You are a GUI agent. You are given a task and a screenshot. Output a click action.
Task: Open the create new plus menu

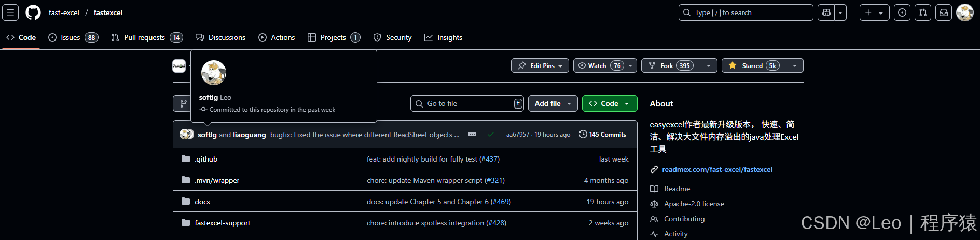click(874, 12)
